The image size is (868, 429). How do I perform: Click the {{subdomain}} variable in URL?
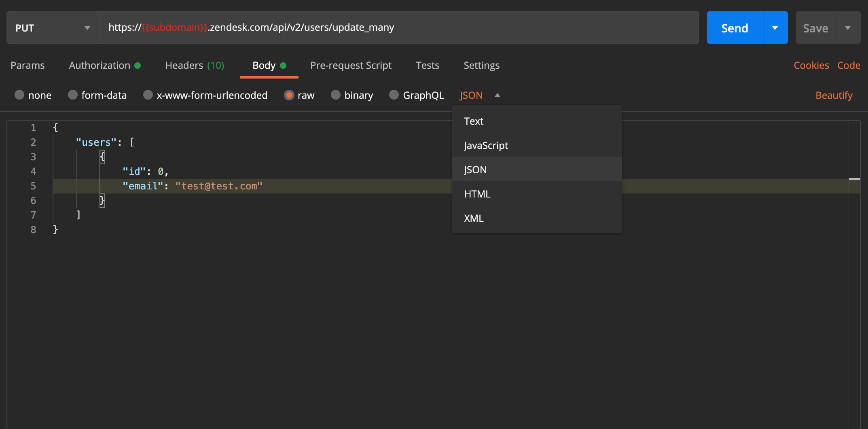[x=175, y=27]
